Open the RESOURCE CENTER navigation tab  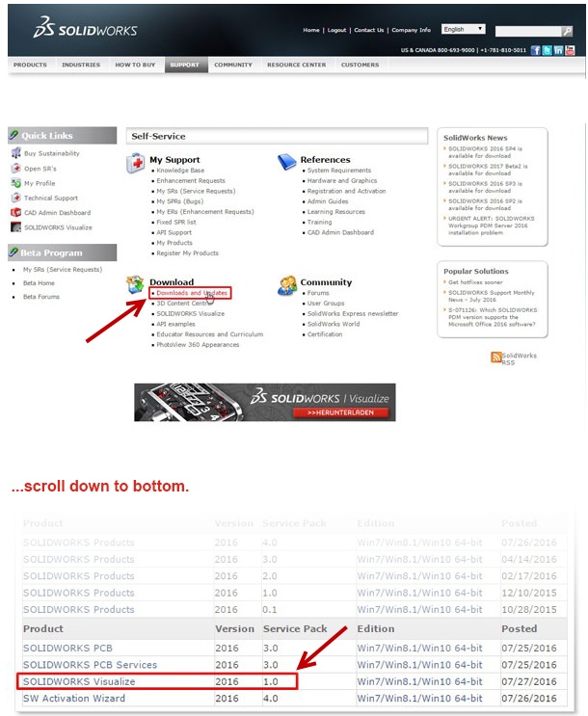(297, 65)
